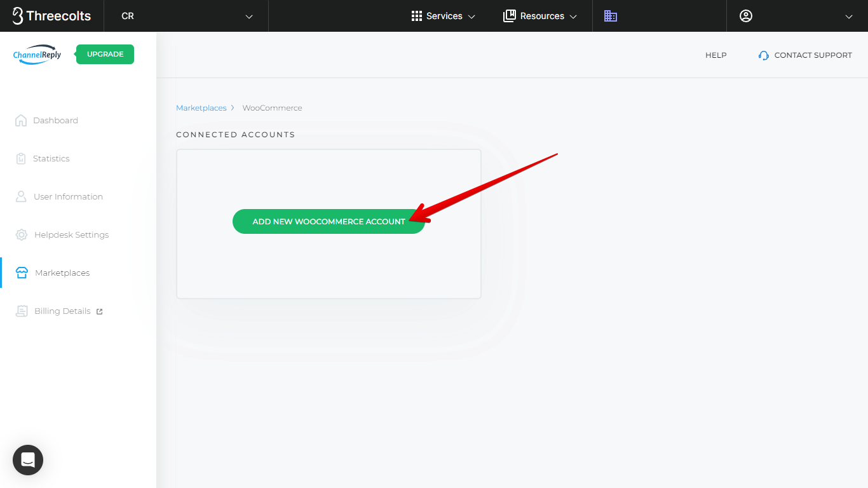Viewport: 868px width, 488px height.
Task: Click the Dashboard house icon
Action: (21, 120)
